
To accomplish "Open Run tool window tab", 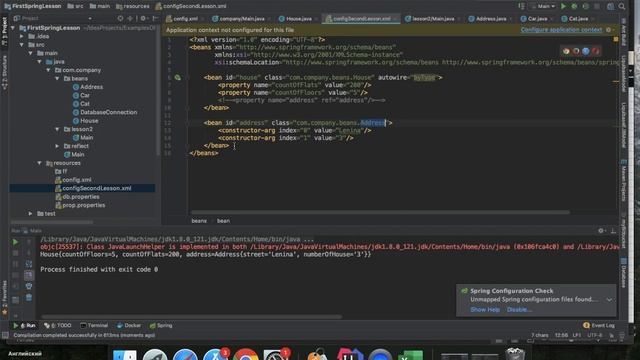I will [x=24, y=325].
